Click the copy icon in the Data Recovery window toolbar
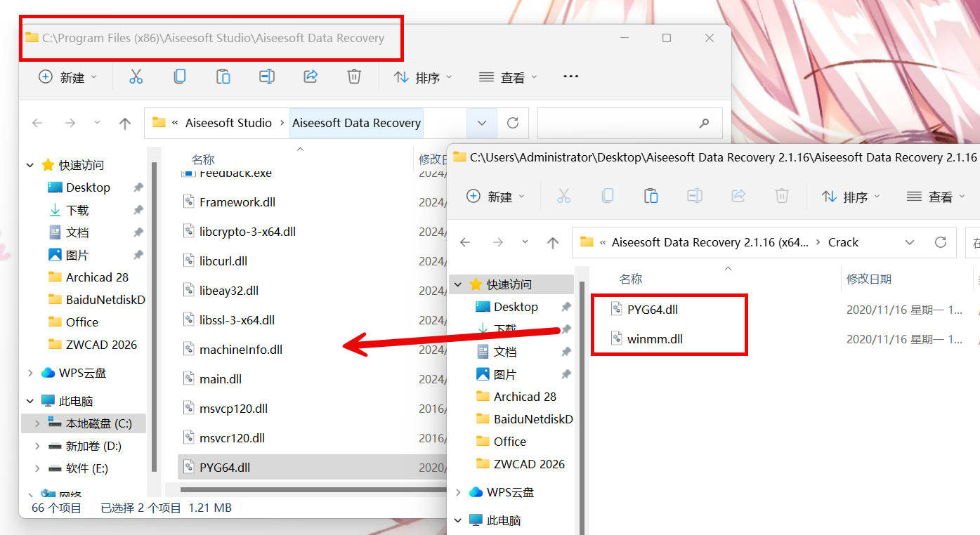980x535 pixels. [180, 77]
